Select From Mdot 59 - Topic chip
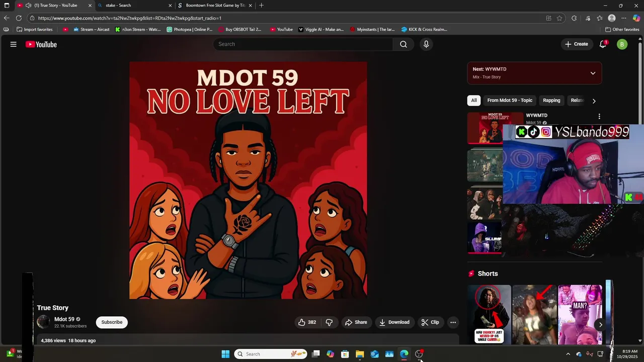This screenshot has height=362, width=644. coord(510,100)
